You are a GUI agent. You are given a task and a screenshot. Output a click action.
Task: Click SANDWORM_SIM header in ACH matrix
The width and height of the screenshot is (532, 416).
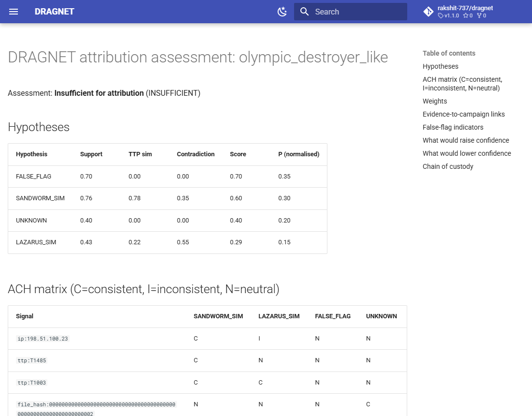(x=218, y=316)
